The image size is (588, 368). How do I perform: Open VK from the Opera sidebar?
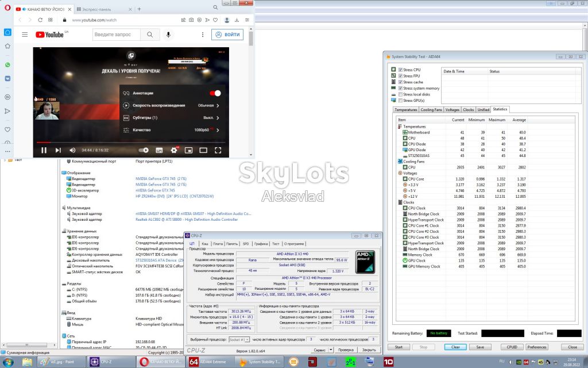[7, 78]
